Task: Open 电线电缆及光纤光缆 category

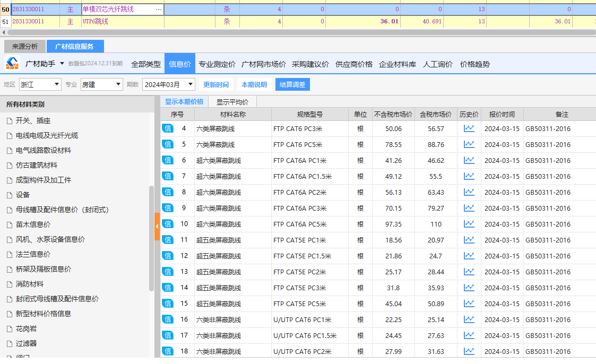Action: [x=47, y=136]
